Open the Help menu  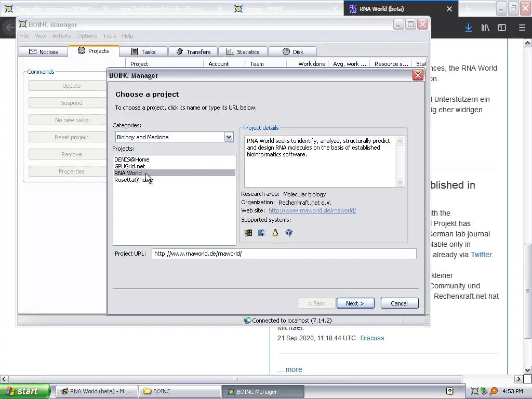tap(128, 36)
